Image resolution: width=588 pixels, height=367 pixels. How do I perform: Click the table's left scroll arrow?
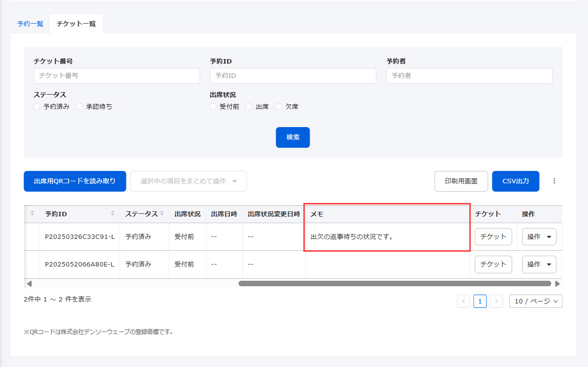coord(29,284)
